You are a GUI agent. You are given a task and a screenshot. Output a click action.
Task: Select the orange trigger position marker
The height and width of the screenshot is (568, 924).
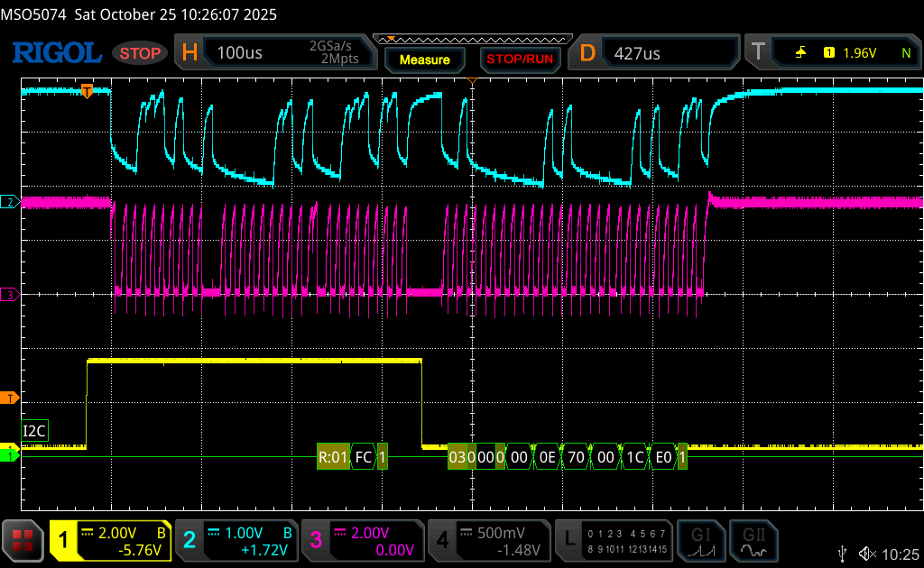88,89
